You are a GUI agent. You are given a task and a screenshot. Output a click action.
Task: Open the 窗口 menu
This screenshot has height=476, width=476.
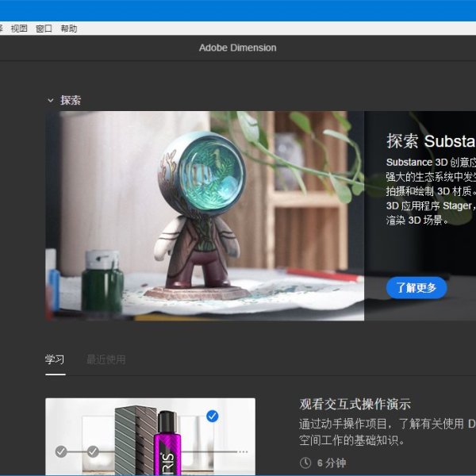tap(44, 29)
